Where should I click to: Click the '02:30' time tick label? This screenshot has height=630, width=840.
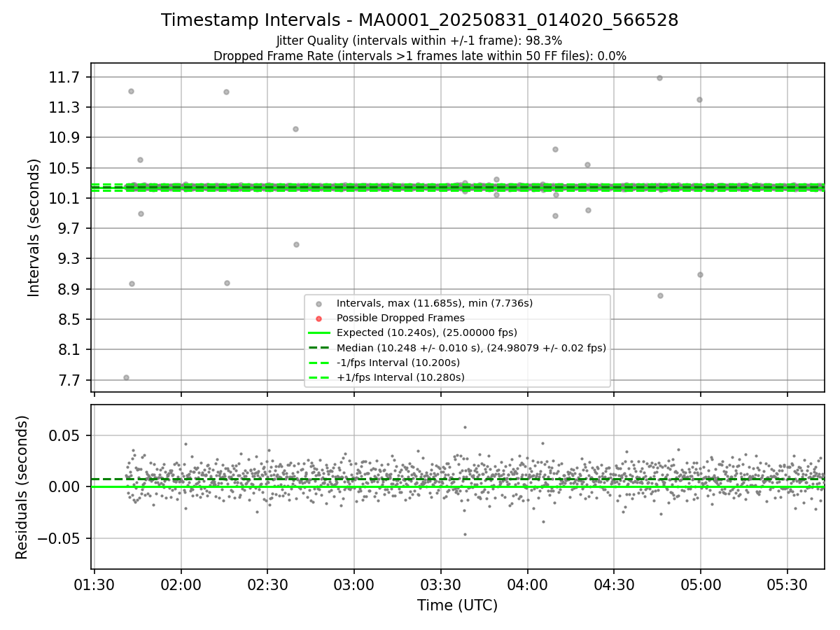tap(268, 584)
